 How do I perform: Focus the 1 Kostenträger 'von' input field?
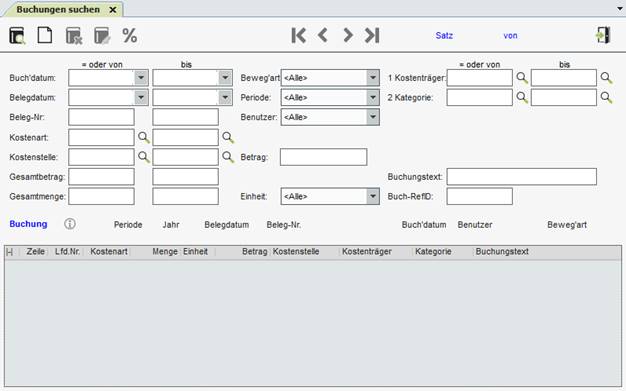pos(479,77)
